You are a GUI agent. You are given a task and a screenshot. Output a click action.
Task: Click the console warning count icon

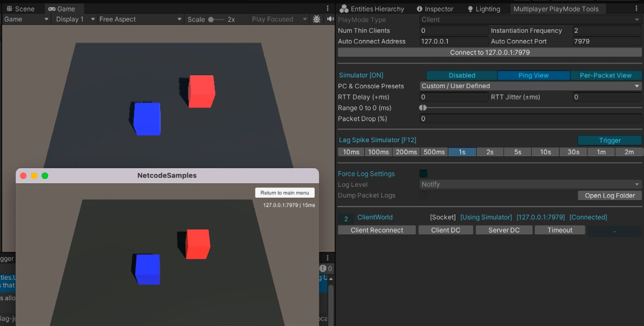click(x=326, y=268)
